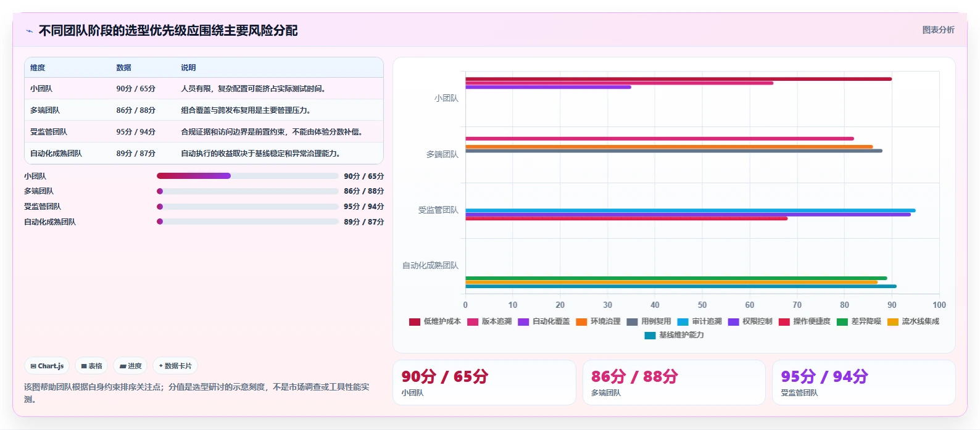Click the 小团队 progress bar
The width and height of the screenshot is (980, 430).
pos(247,176)
